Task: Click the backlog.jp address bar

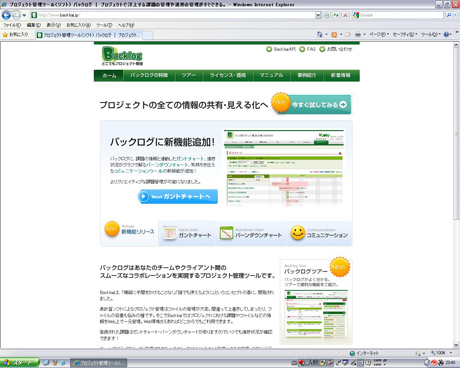Action: pyautogui.click(x=172, y=15)
